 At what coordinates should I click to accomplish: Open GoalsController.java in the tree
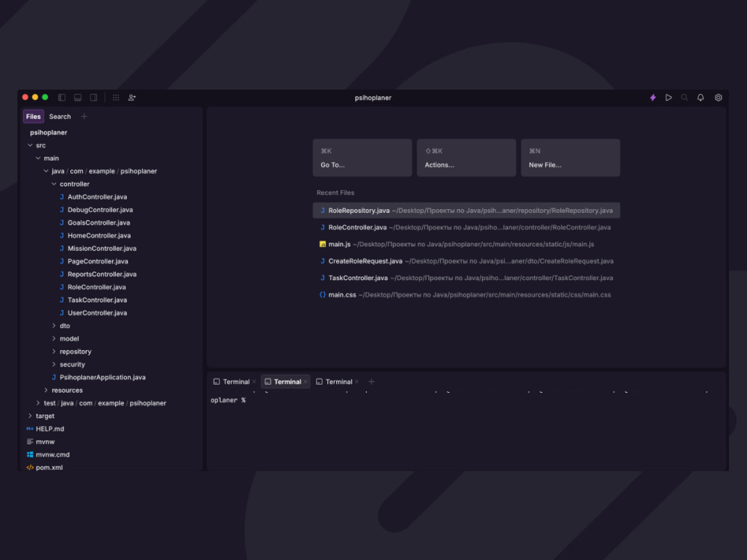[x=99, y=223]
